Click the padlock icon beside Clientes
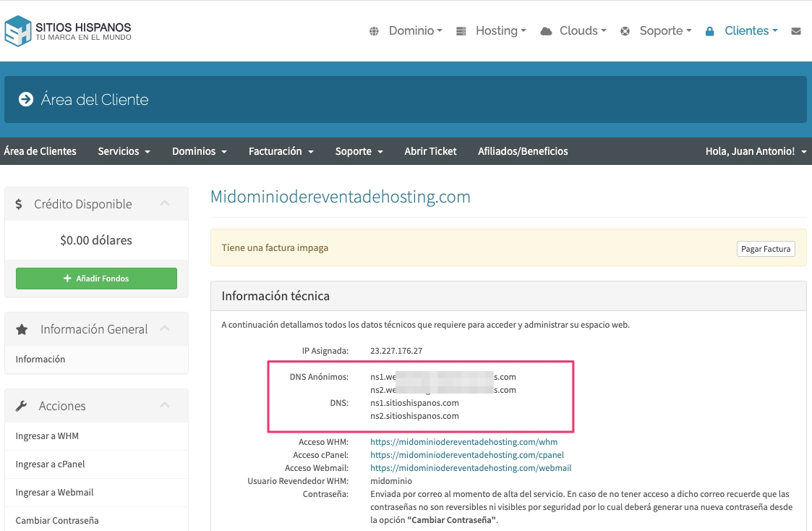The height and width of the screenshot is (531, 812). point(709,31)
